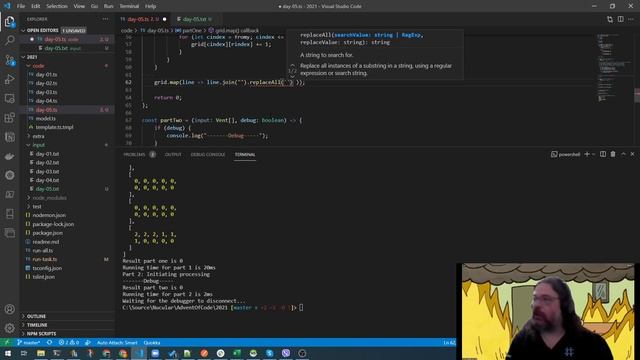Screen dimensions: 640x360
Task: Open editor more actions ellipsis
Action: (631, 19)
